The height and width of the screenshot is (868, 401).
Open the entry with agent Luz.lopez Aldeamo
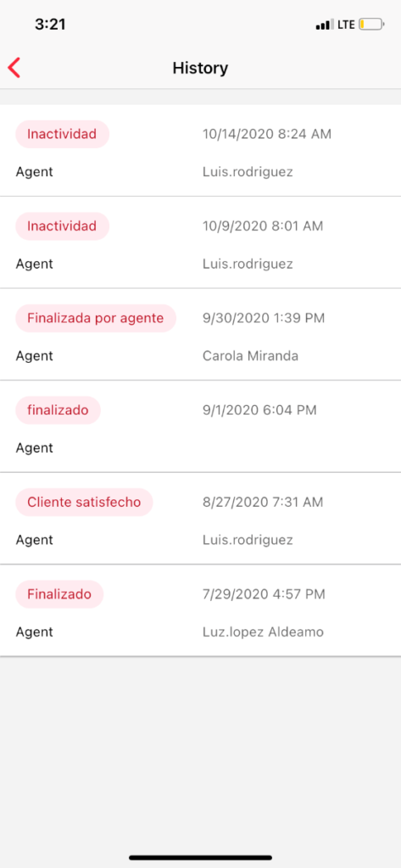click(200, 610)
